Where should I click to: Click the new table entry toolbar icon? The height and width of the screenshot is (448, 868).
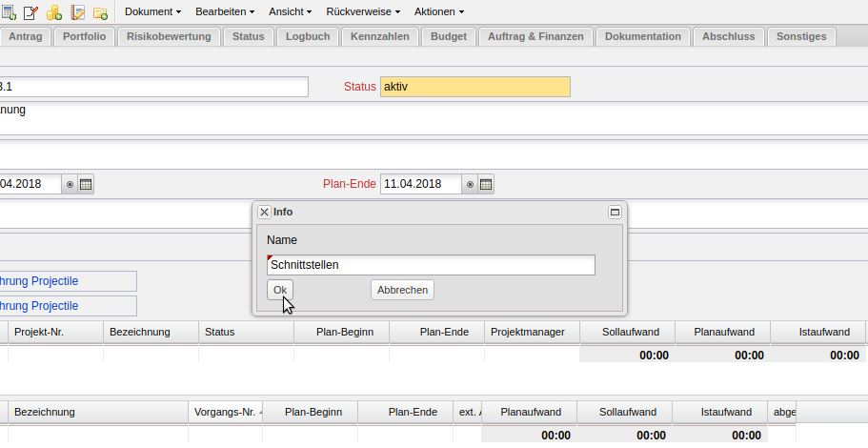9,12
